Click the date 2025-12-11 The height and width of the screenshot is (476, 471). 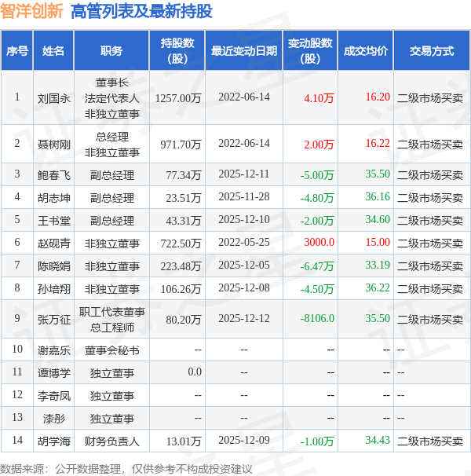[244, 174]
